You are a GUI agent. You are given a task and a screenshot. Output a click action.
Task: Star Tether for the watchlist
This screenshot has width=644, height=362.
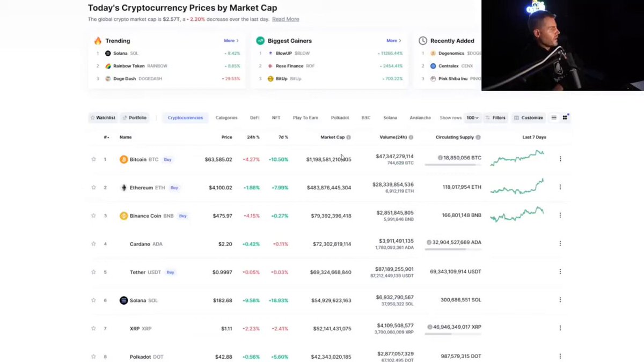tap(93, 272)
